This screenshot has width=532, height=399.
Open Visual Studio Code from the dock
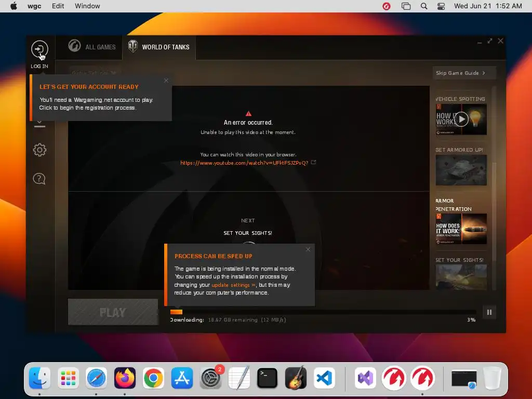324,378
